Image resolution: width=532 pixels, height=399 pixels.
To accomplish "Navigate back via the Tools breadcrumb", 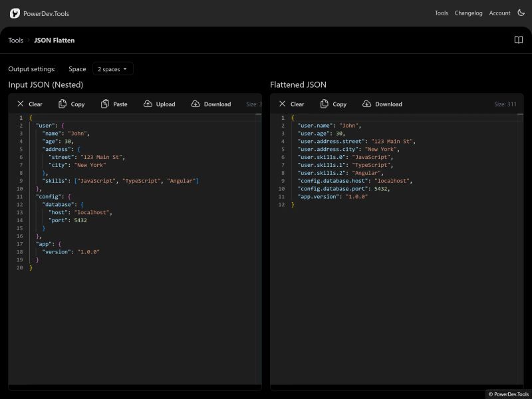I will coord(15,40).
